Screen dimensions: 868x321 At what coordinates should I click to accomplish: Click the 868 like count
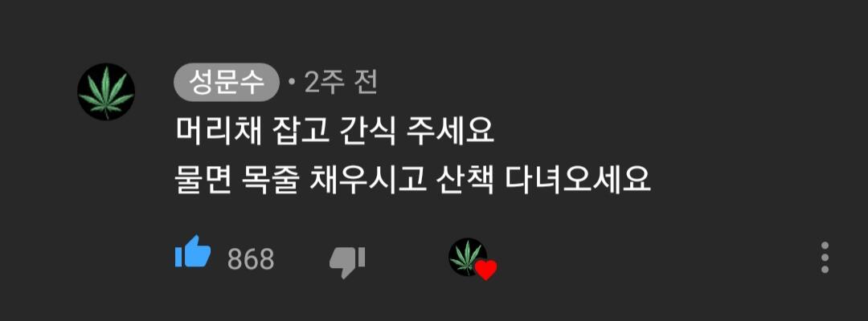(x=251, y=259)
